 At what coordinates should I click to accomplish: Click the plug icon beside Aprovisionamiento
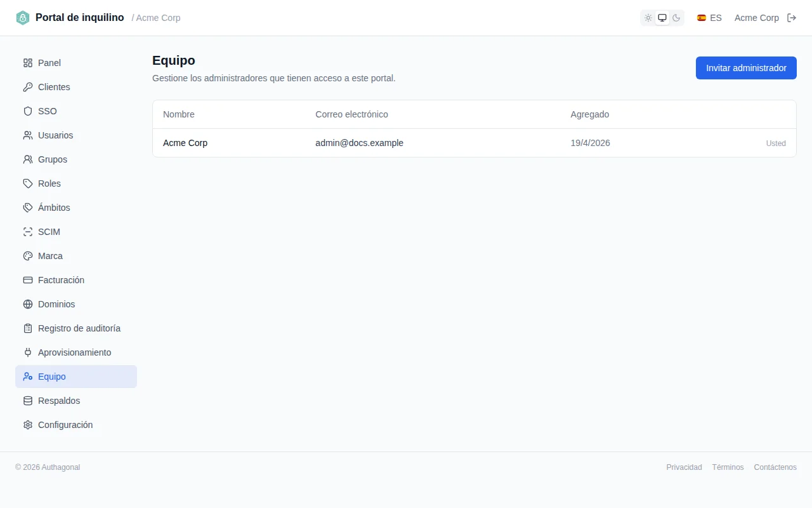[x=28, y=352]
